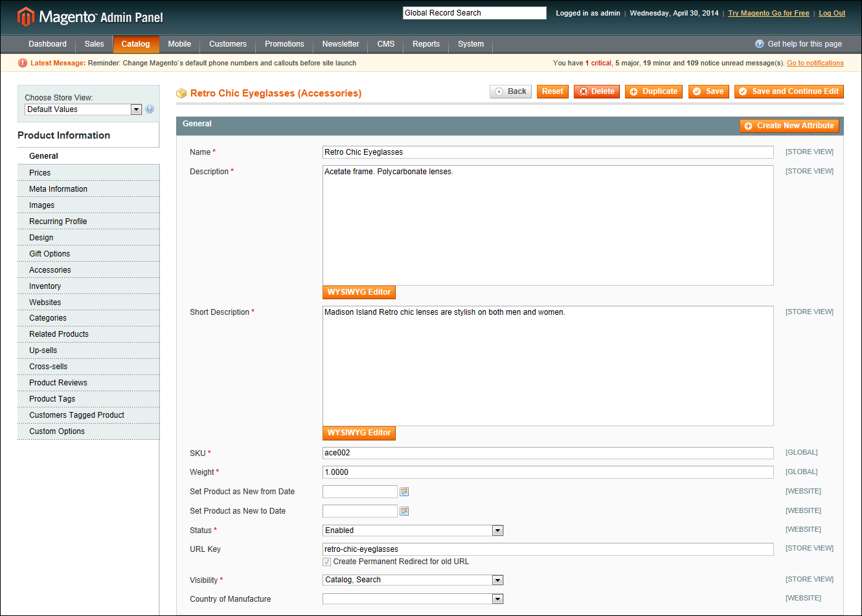The height and width of the screenshot is (616, 862).
Task: Click the red alert icon beside Latest Message
Action: pyautogui.click(x=23, y=63)
